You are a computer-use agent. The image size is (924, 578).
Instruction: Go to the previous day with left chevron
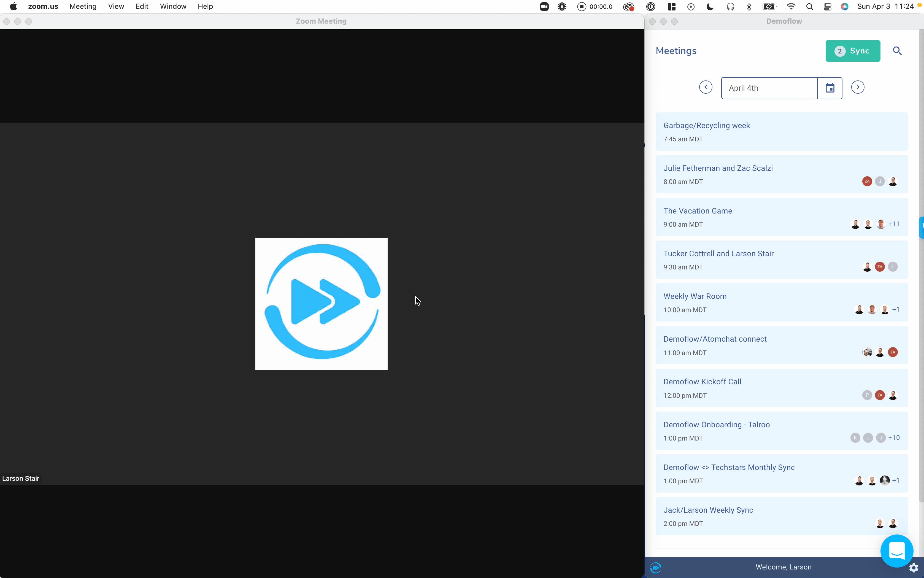pos(705,87)
